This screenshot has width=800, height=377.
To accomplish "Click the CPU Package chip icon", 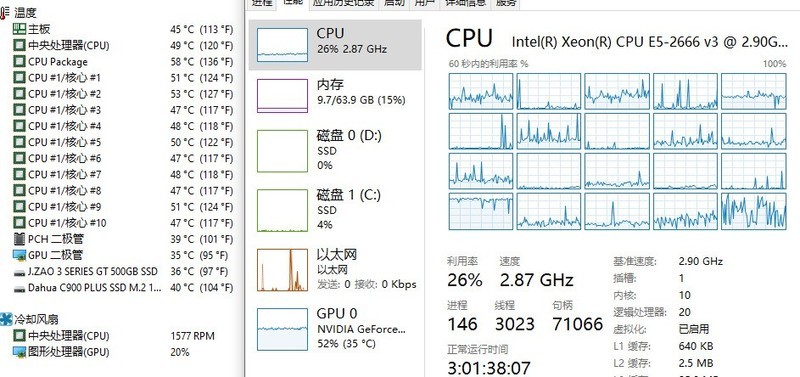I will (x=19, y=62).
